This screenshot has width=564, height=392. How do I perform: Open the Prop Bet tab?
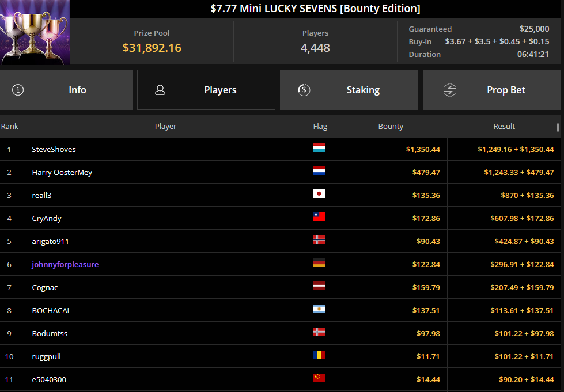(x=492, y=90)
